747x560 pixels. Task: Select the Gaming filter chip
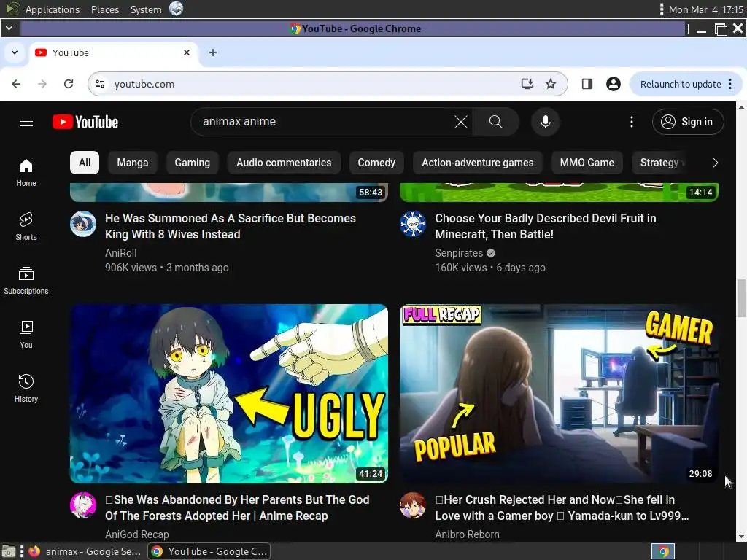click(x=192, y=163)
